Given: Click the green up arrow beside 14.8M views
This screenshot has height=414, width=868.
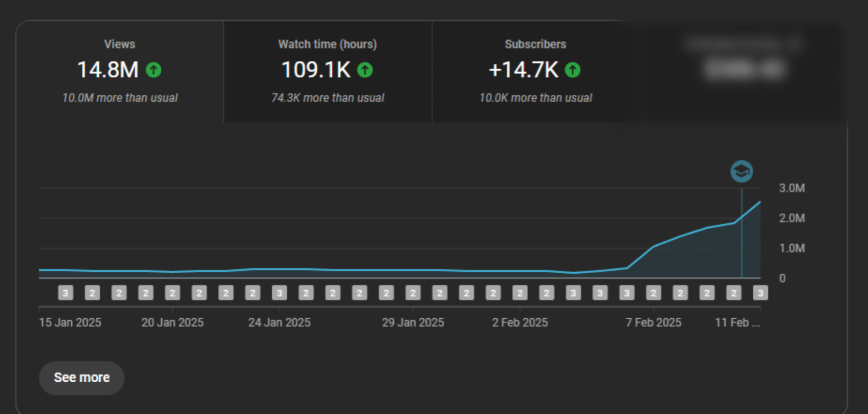Looking at the screenshot, I should [154, 70].
